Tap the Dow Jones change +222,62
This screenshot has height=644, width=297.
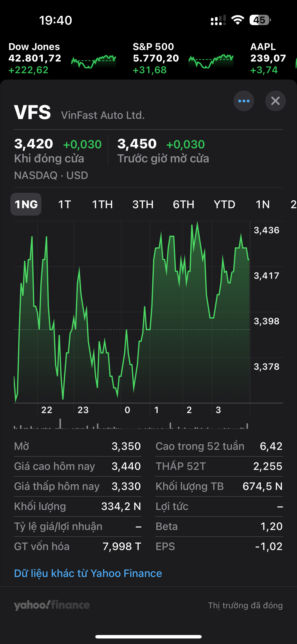28,70
